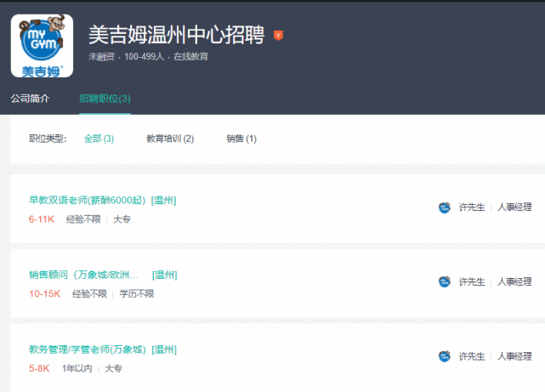Switch to 公司简介 tab
Screen dimensions: 545x392
tap(30, 99)
